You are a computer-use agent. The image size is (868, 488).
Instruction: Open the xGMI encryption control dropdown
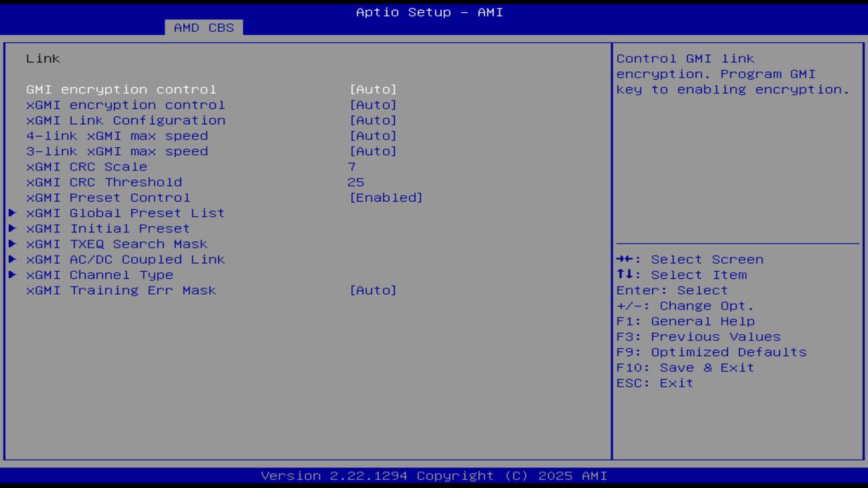(x=125, y=104)
